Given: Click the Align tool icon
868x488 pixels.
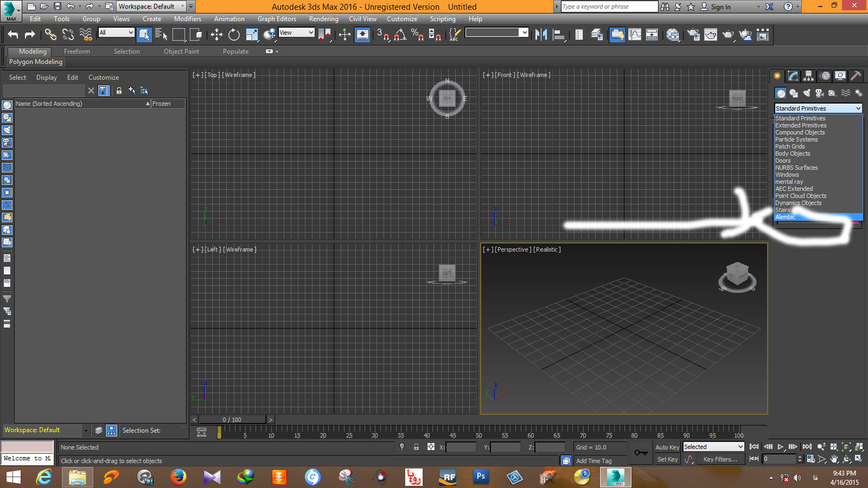Looking at the screenshot, I should click(x=559, y=35).
